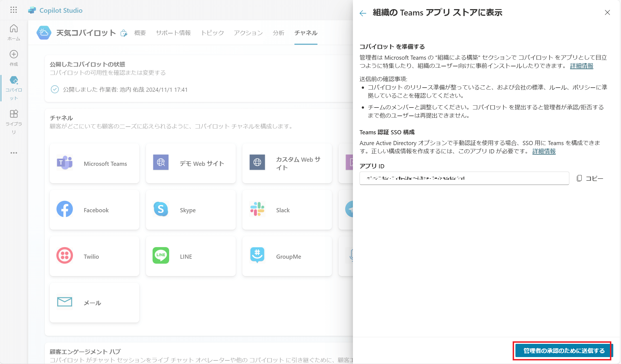The width and height of the screenshot is (621, 364).
Task: Switch to the 概要 tab
Action: coord(140,33)
